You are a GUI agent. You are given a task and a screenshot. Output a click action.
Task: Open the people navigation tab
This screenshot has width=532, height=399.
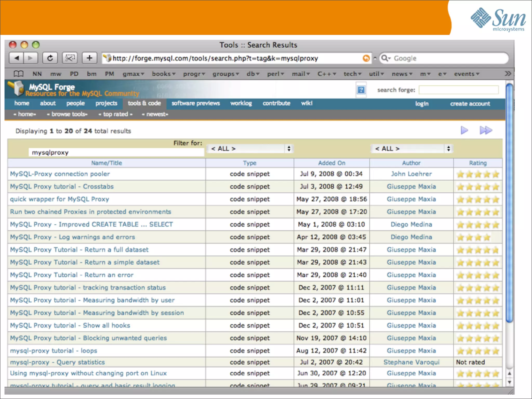tap(75, 103)
